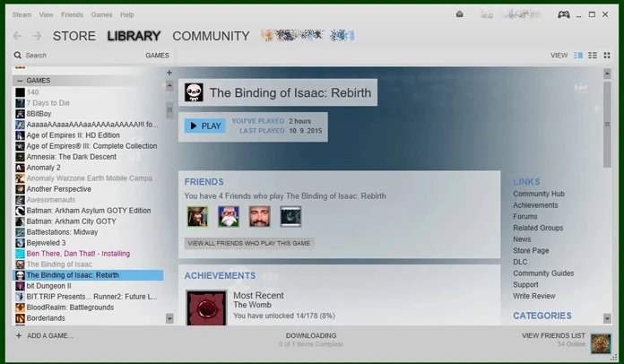Switch to grid view mode
The height and width of the screenshot is (364, 624).
(x=607, y=56)
